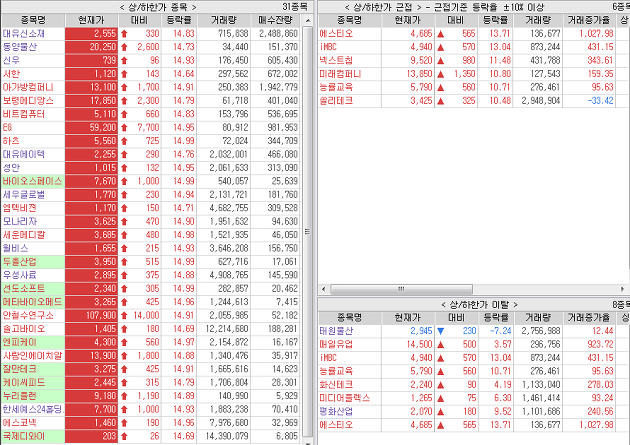Image resolution: width=630 pixels, height=445 pixels.
Task: Click the vertical scrollbar thumb of the left list
Action: point(308,232)
